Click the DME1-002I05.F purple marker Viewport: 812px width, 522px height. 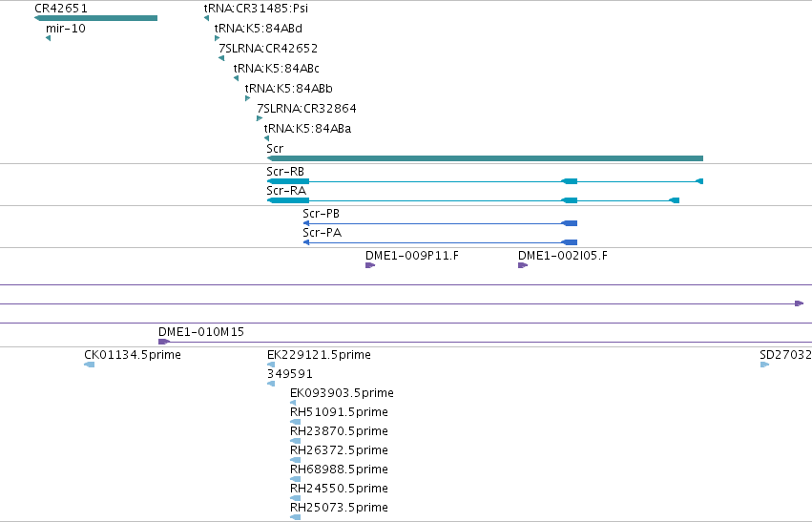[523, 265]
